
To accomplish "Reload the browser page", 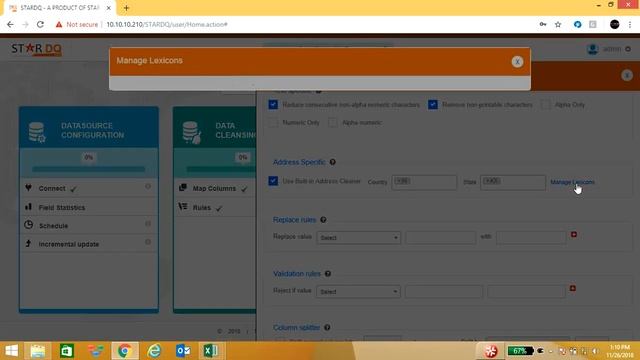I will [40, 24].
